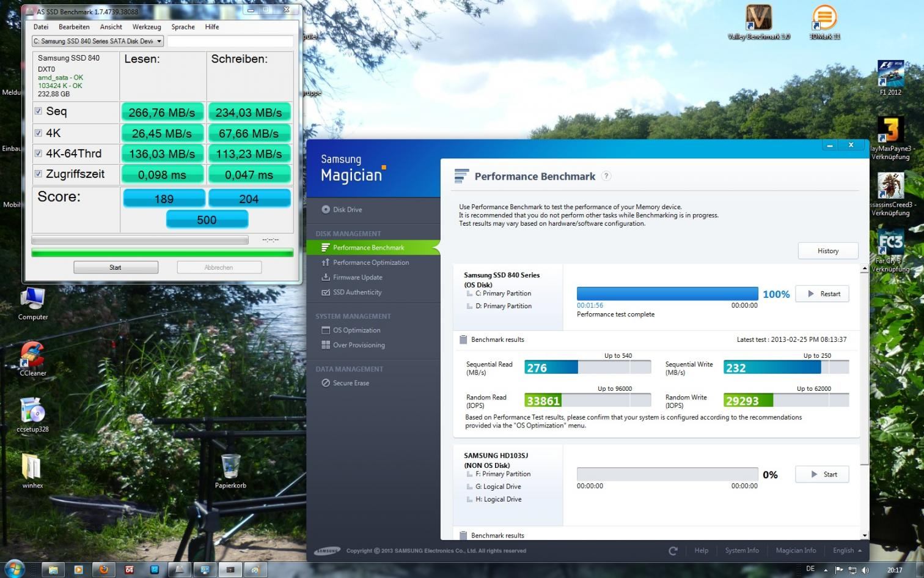Open the Datei menu in AS SSD

coord(41,27)
